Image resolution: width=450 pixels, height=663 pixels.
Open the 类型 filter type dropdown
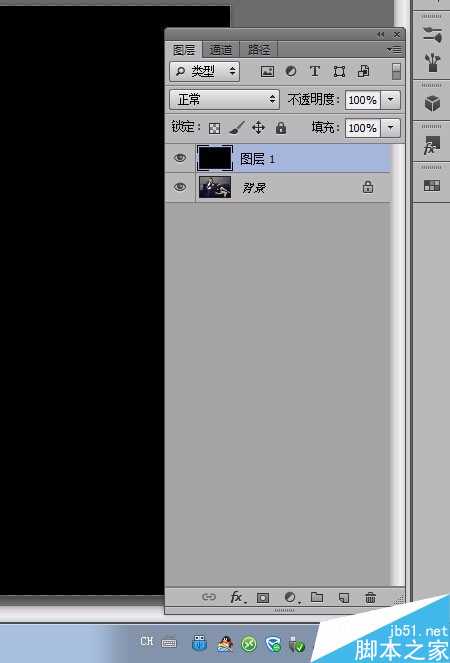[x=204, y=71]
